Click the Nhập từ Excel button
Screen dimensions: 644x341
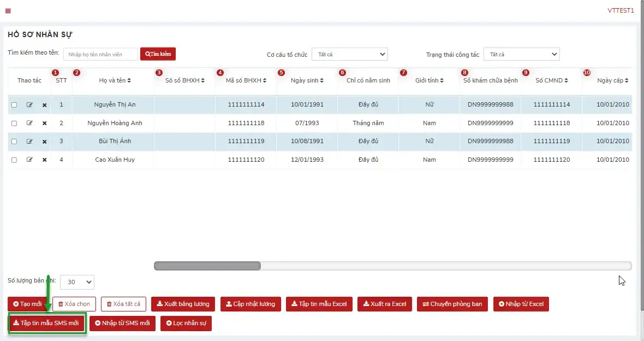click(x=521, y=304)
